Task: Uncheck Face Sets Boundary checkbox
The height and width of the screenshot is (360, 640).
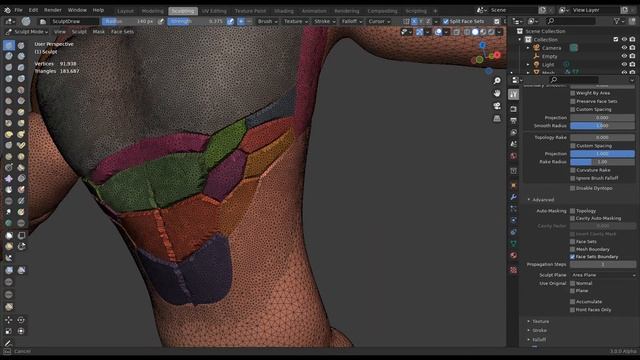Action: [x=573, y=257]
